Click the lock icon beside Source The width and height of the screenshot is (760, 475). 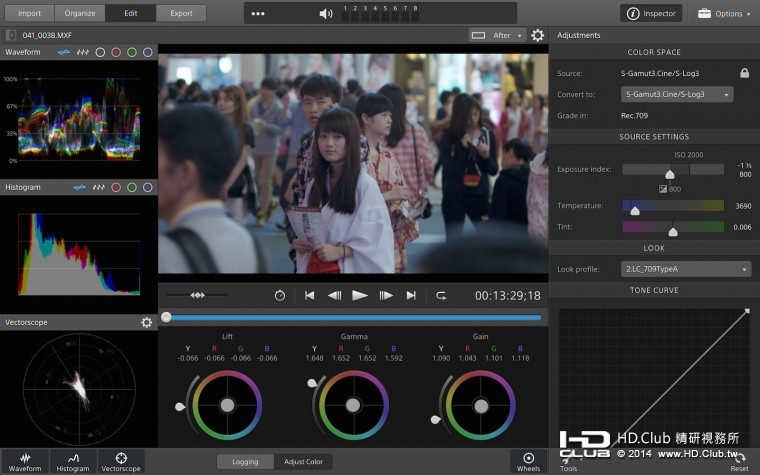click(x=744, y=73)
